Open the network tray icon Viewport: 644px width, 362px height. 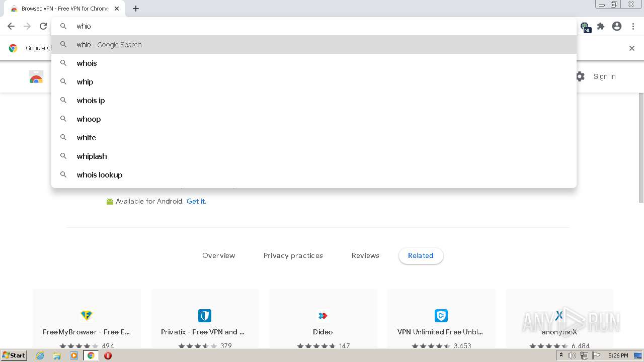coord(584,355)
